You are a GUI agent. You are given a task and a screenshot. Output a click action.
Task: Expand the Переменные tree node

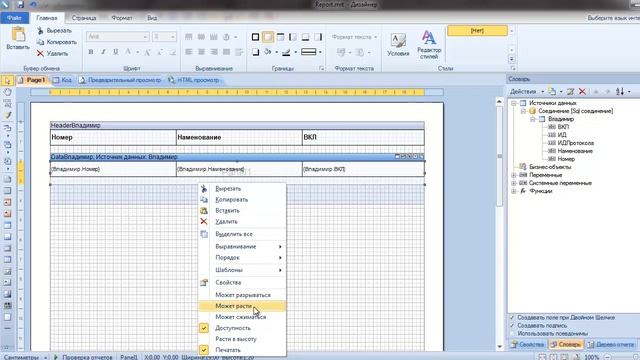click(514, 175)
